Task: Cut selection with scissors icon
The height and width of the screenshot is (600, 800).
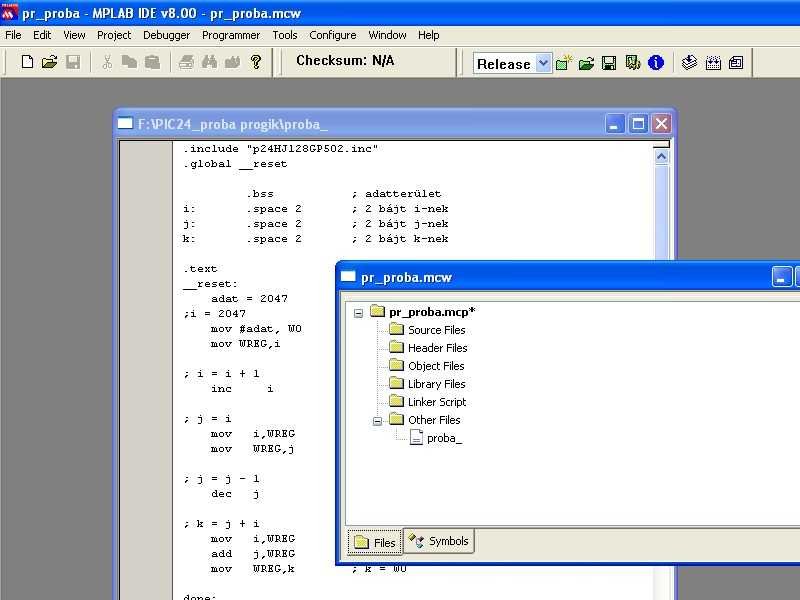Action: pos(107,62)
